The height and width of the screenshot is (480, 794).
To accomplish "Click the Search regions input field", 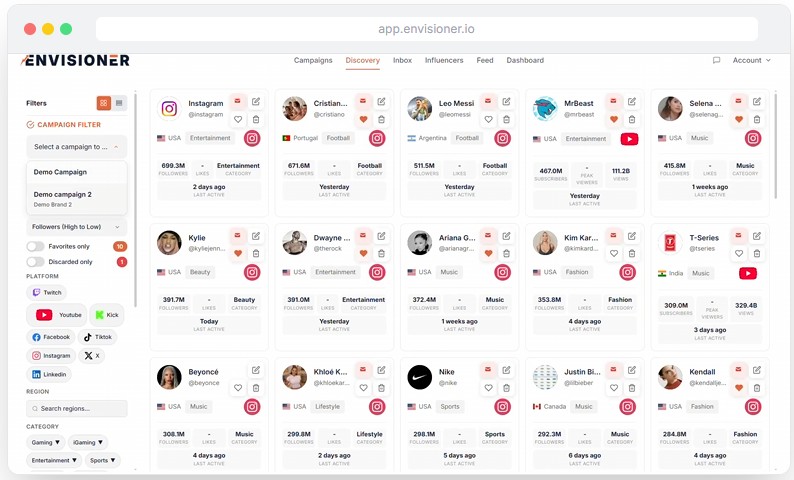I will 77,409.
